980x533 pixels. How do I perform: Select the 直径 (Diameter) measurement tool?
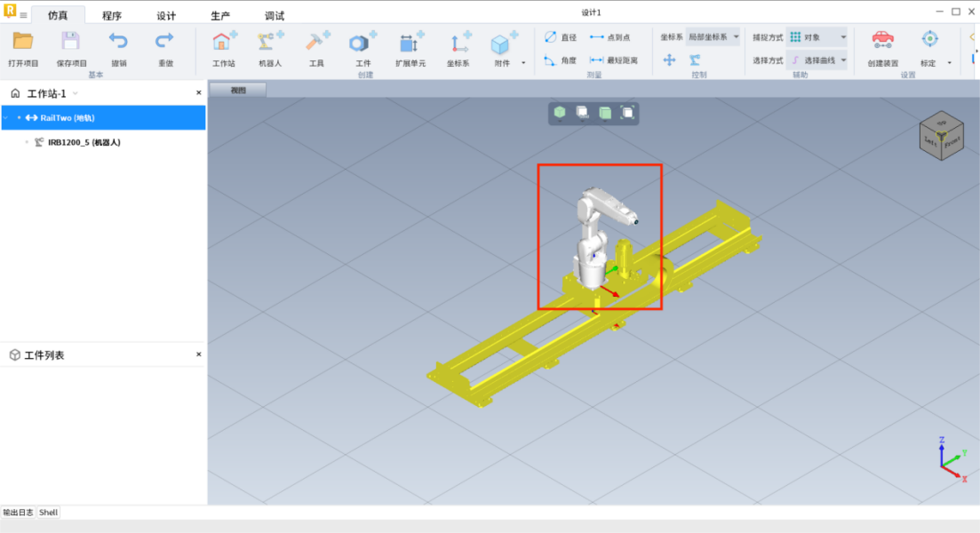click(x=561, y=37)
